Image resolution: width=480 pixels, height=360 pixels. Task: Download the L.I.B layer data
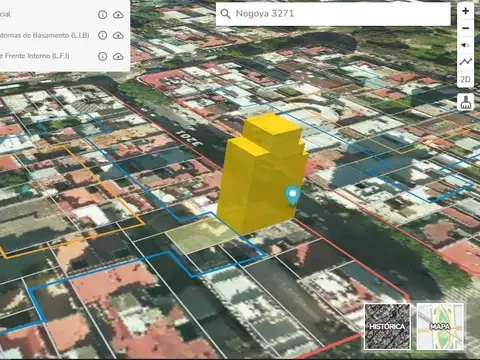pos(118,35)
